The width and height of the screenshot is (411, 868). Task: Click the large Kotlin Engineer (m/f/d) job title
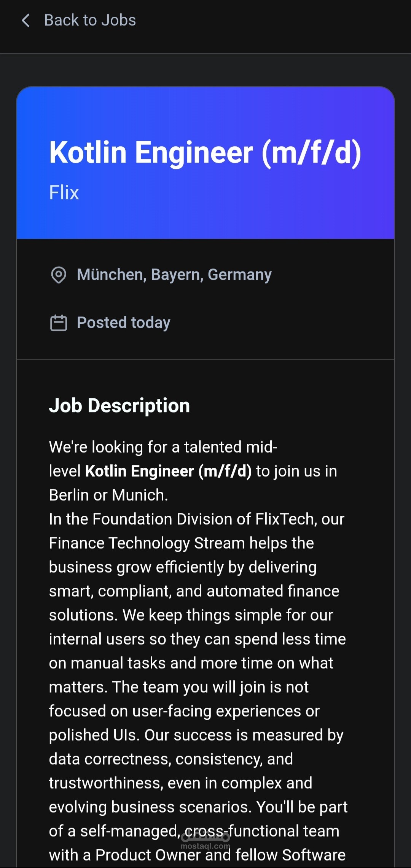(x=205, y=152)
